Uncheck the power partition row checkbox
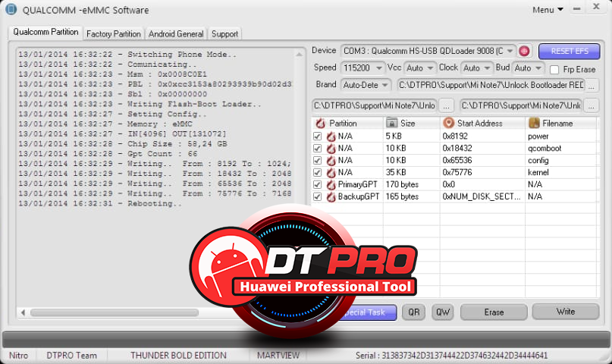This screenshot has width=612, height=364. point(317,136)
